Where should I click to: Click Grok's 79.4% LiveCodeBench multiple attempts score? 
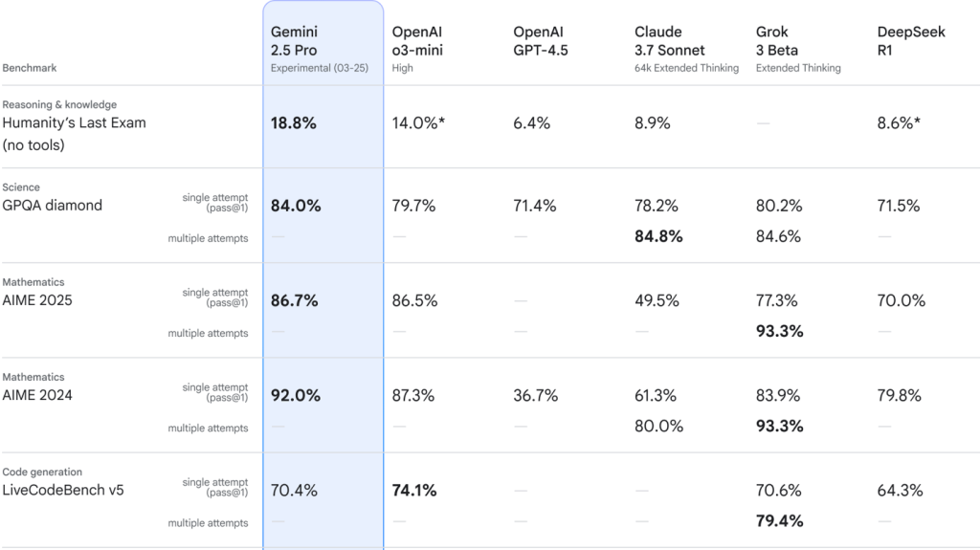coord(779,521)
